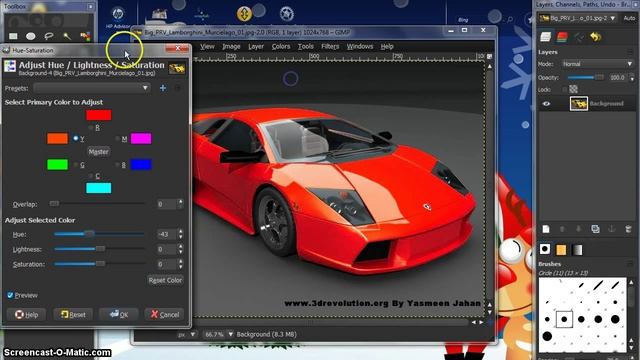The height and width of the screenshot is (360, 640).
Task: Open the image selector dropdown in dock
Action: (578, 18)
